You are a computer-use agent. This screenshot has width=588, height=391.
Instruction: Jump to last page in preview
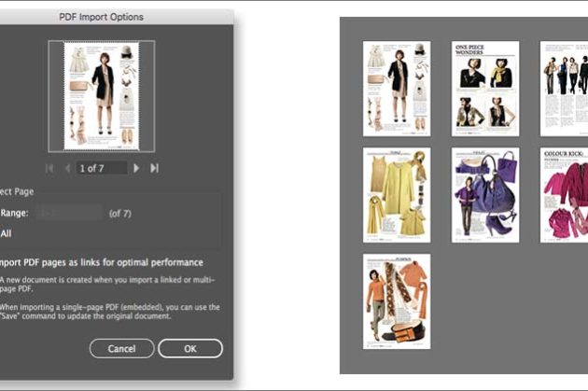point(154,168)
